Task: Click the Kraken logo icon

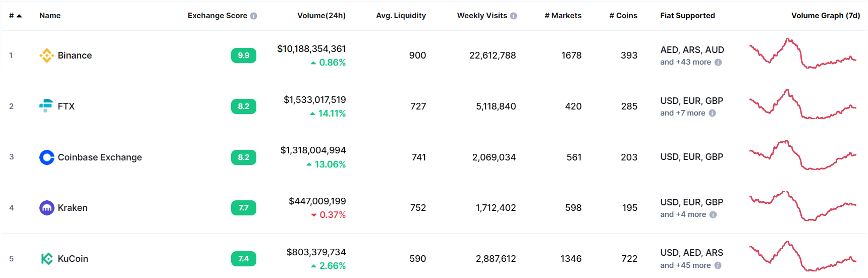Action: pyautogui.click(x=47, y=208)
